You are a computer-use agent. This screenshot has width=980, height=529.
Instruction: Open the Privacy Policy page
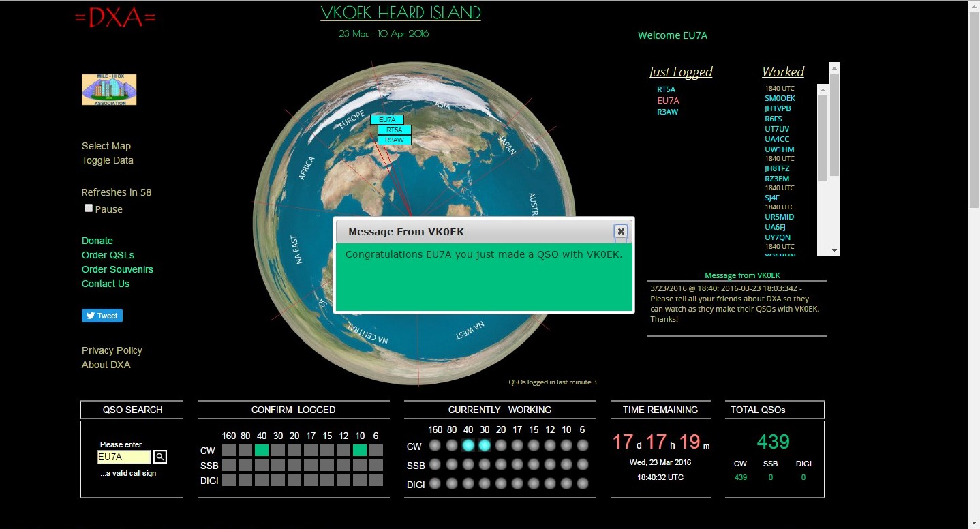[112, 350]
